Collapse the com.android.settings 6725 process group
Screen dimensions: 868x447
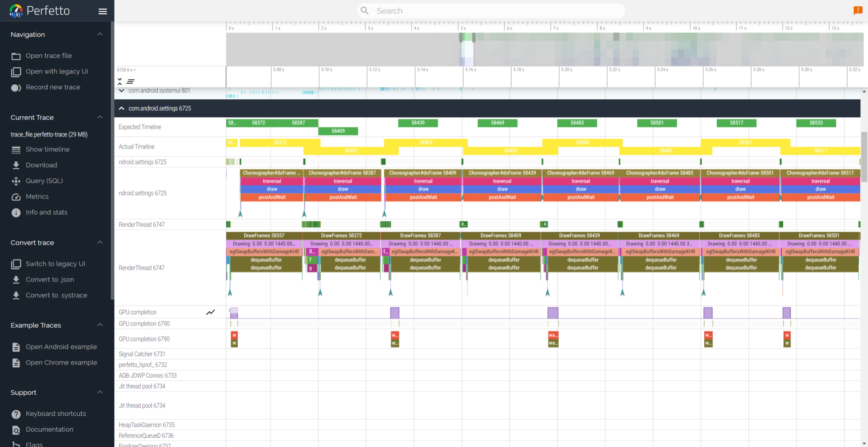(x=122, y=108)
